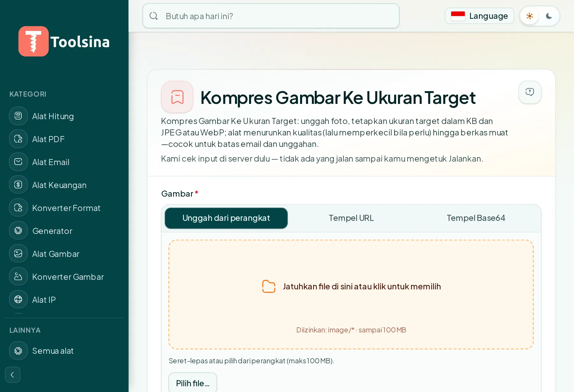Click the Toolsina logo icon

33,41
